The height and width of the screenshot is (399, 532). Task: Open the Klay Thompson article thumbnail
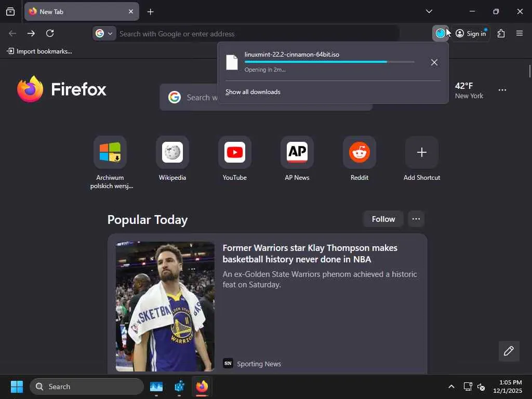165,307
